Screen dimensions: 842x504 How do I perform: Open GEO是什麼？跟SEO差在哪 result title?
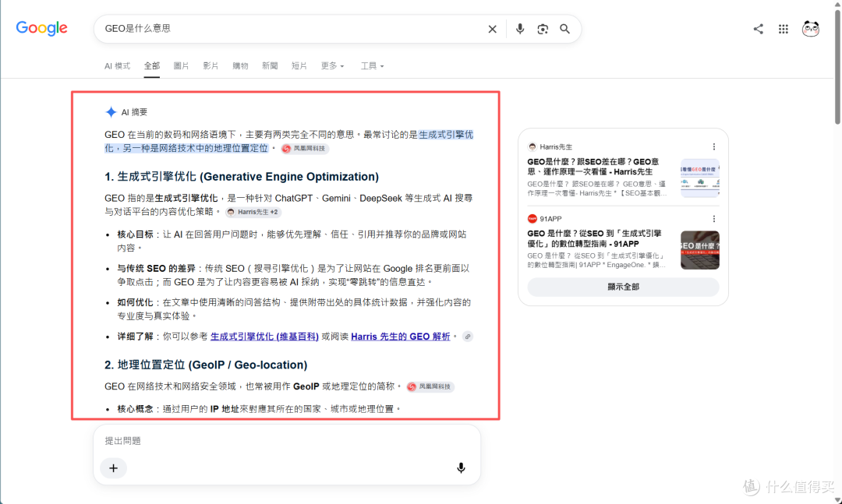click(x=594, y=167)
